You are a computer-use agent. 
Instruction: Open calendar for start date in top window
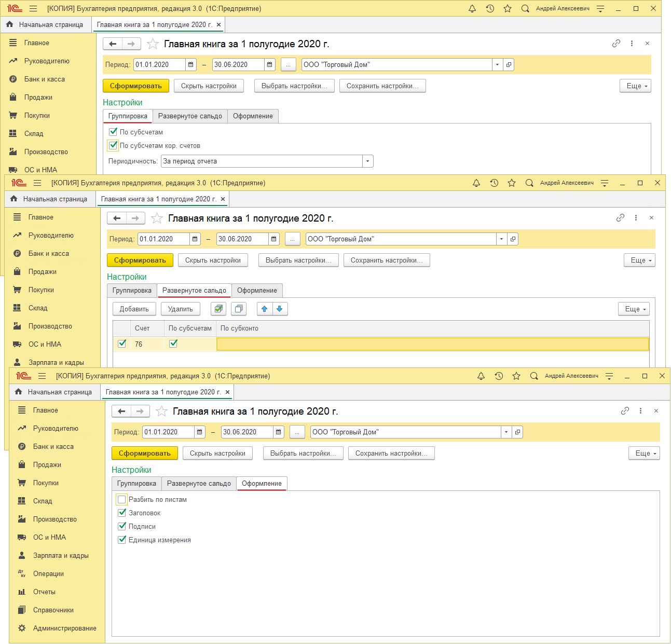[x=191, y=65]
